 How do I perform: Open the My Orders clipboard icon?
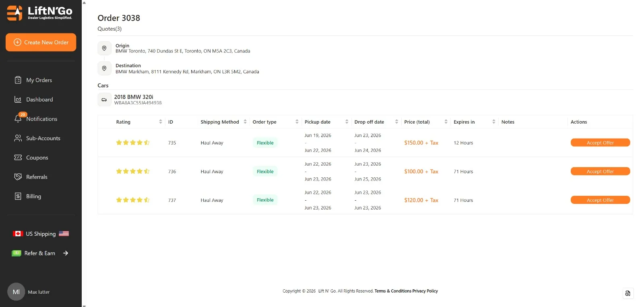pyautogui.click(x=18, y=80)
